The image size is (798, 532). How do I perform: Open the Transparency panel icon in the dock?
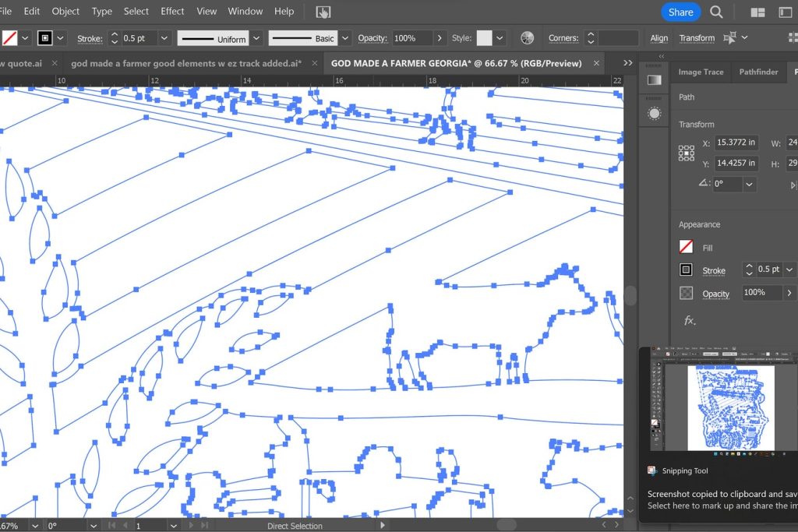coord(654,114)
